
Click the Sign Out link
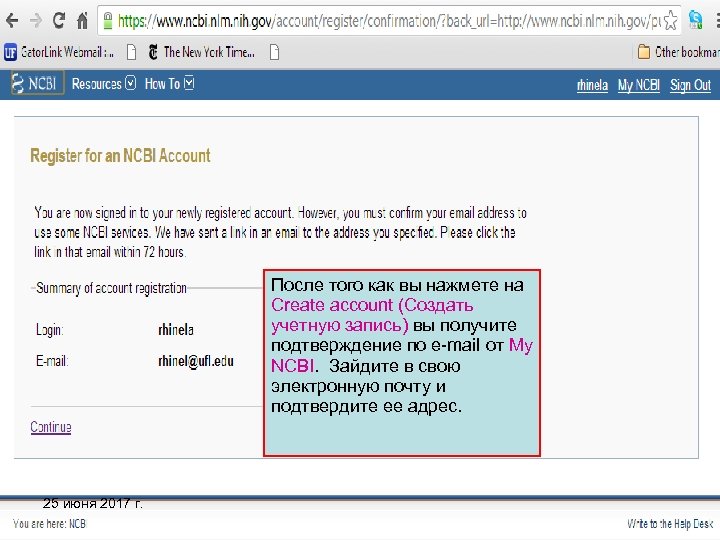click(690, 85)
